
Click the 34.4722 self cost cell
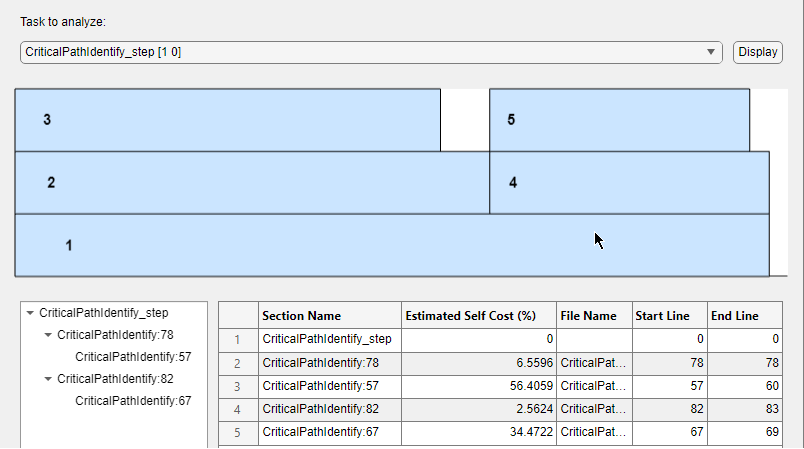point(478,432)
